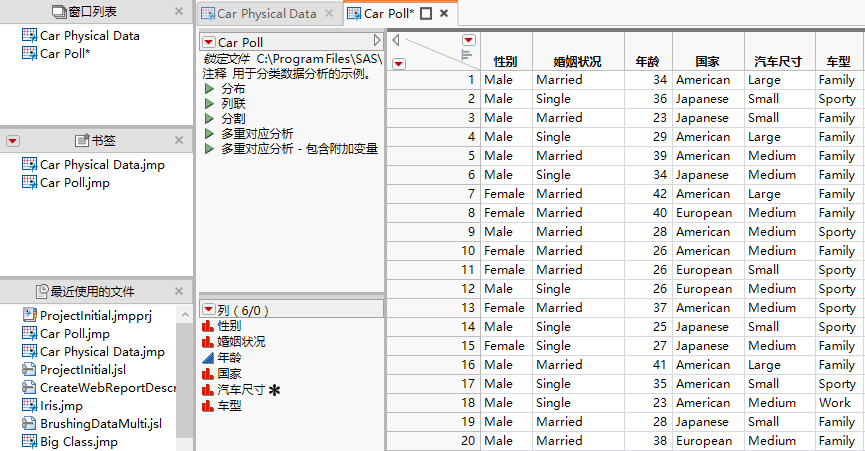Select the 年龄 column header

coord(648,61)
